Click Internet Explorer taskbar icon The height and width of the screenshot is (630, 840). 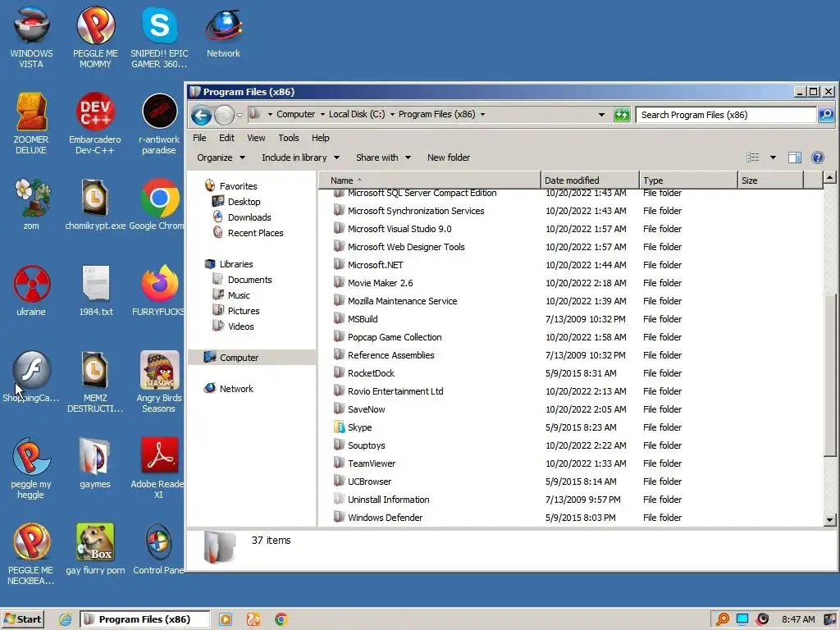pos(65,619)
